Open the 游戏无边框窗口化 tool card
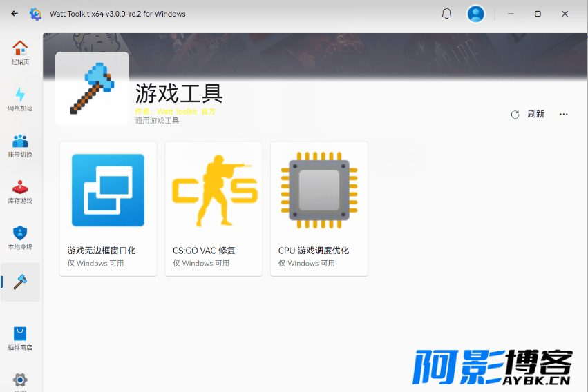588x392 pixels. pos(108,209)
